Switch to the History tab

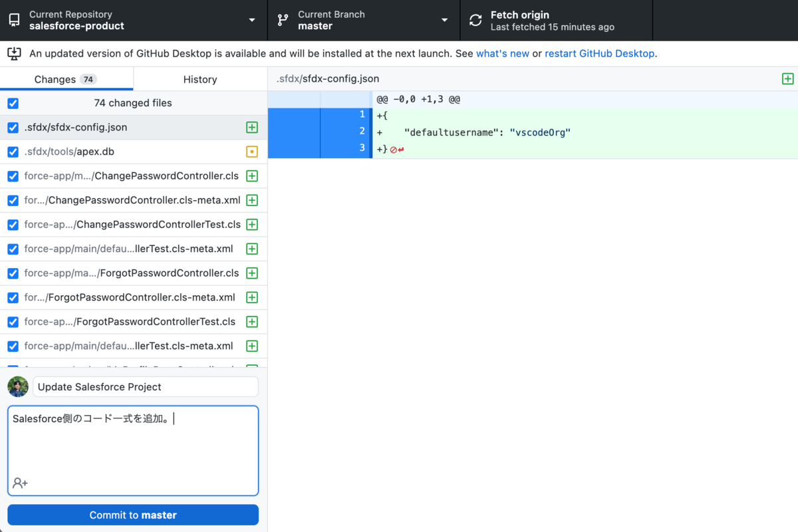tap(199, 78)
